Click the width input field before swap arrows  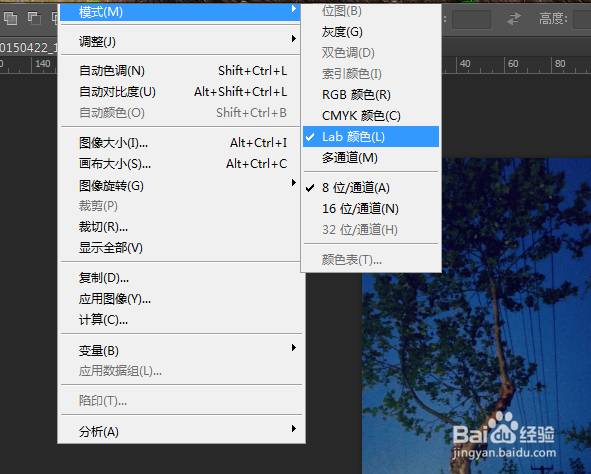tap(471, 19)
